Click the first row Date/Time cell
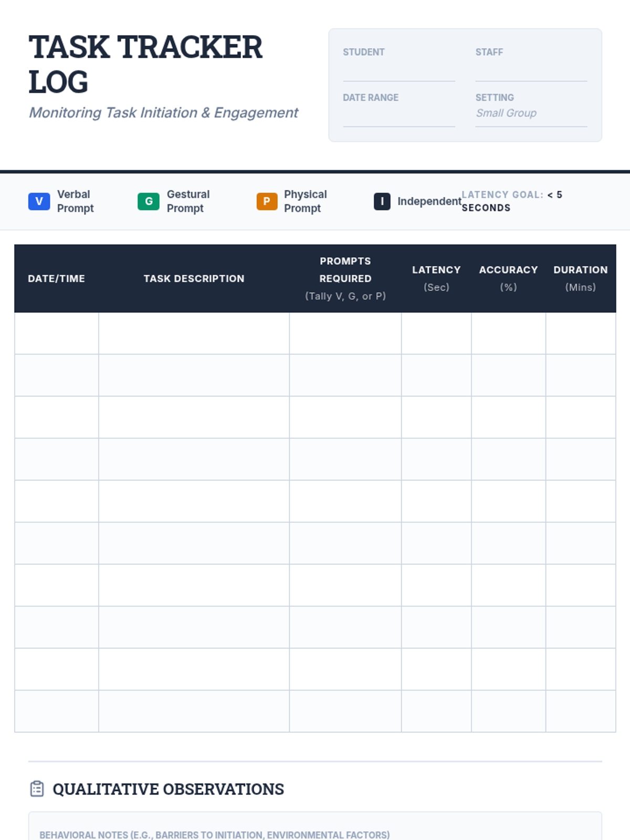The height and width of the screenshot is (840, 630). (56, 333)
